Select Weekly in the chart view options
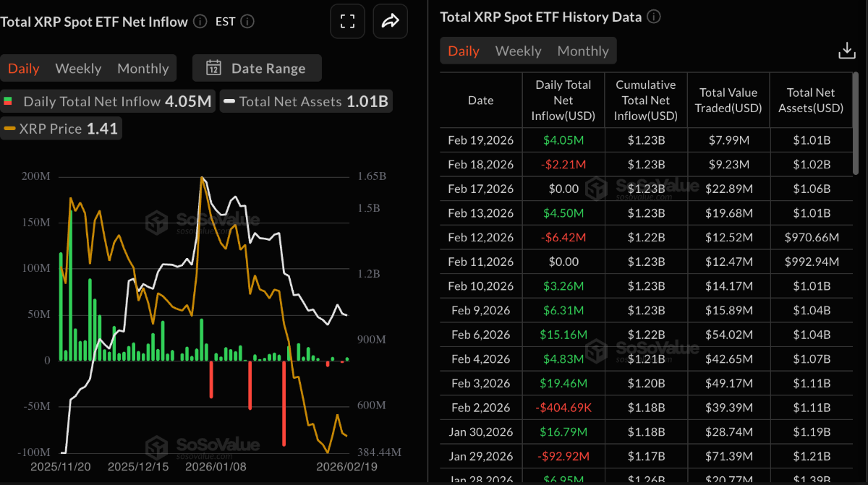 [78, 67]
